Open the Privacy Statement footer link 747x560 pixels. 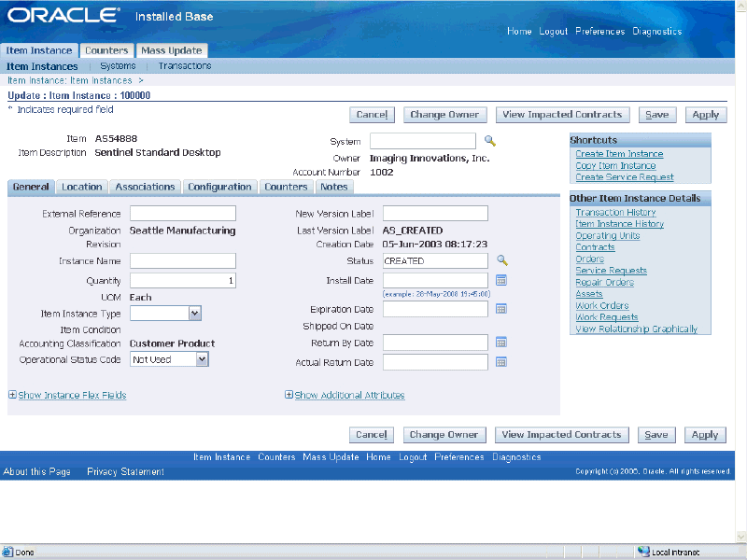tap(125, 471)
